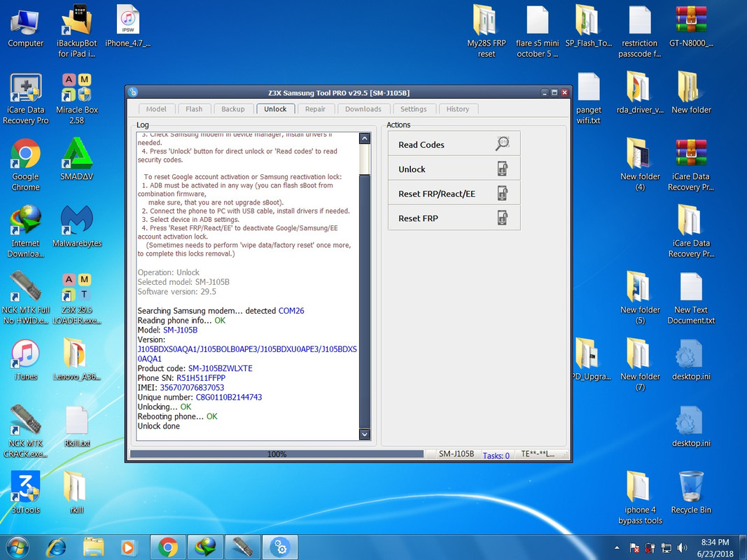Select panget wifi.txt file icon

588,99
